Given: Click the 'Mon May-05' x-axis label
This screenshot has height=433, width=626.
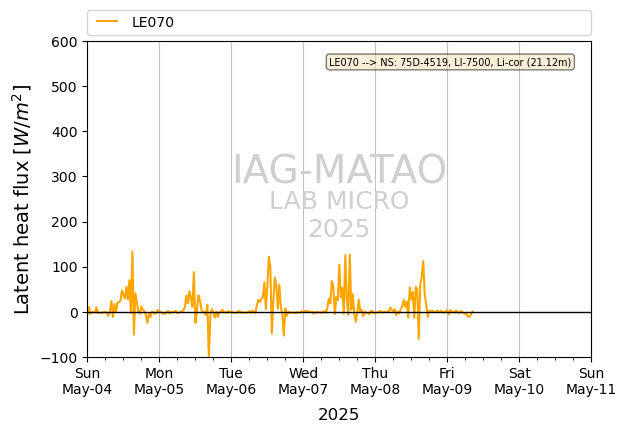Looking at the screenshot, I should [x=159, y=381].
